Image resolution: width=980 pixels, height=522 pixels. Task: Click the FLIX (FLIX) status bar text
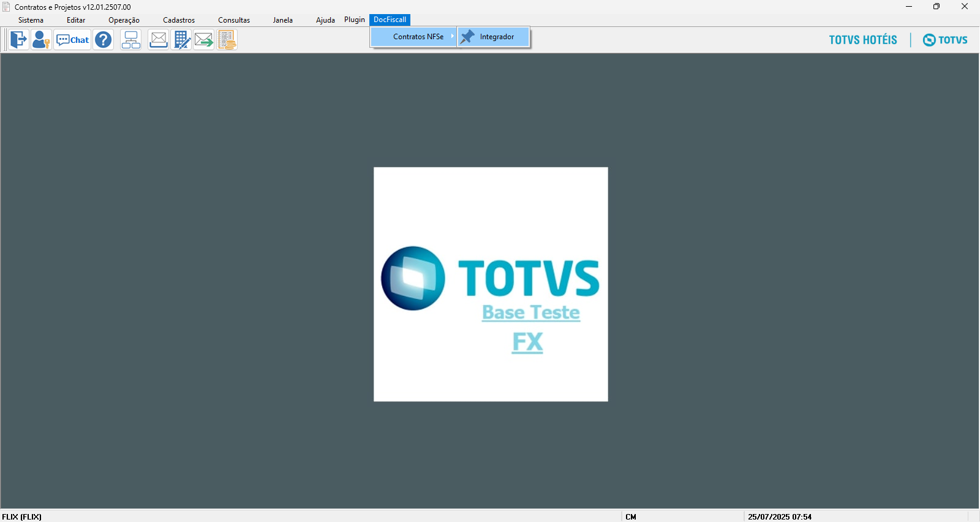click(22, 516)
